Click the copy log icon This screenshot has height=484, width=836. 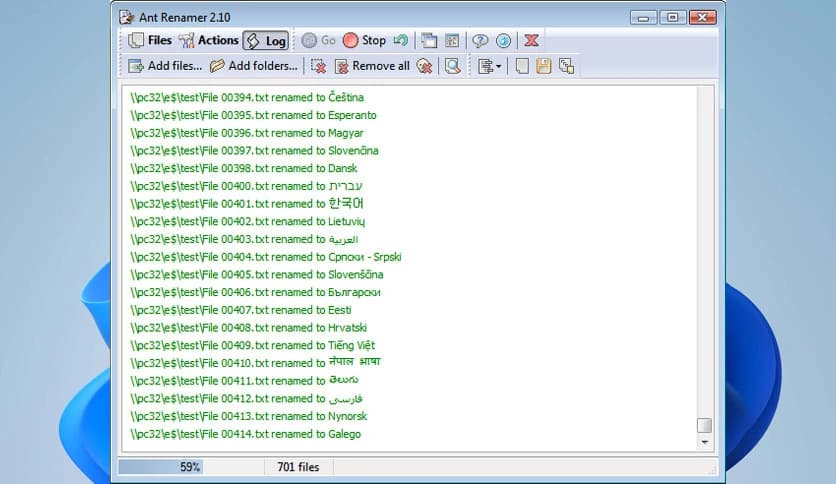point(566,66)
